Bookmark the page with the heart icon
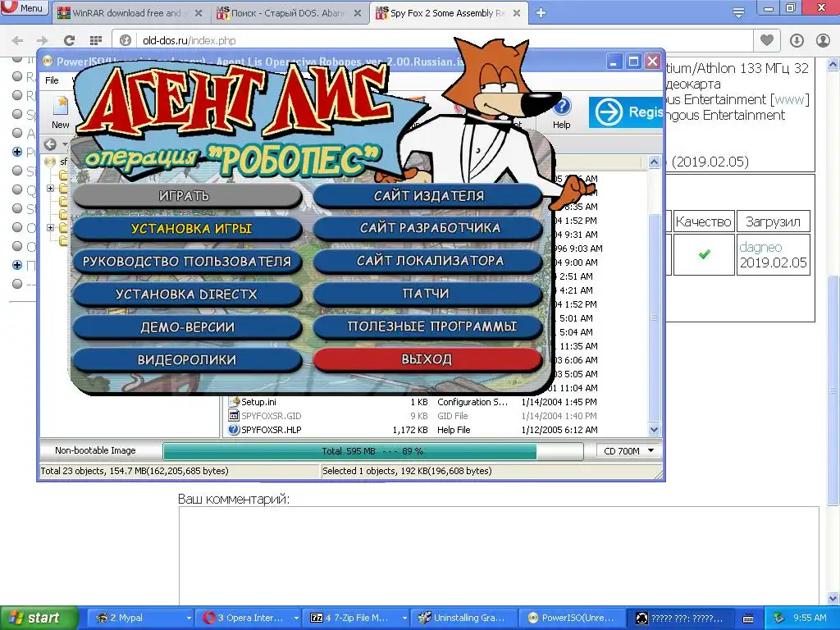 [x=767, y=40]
